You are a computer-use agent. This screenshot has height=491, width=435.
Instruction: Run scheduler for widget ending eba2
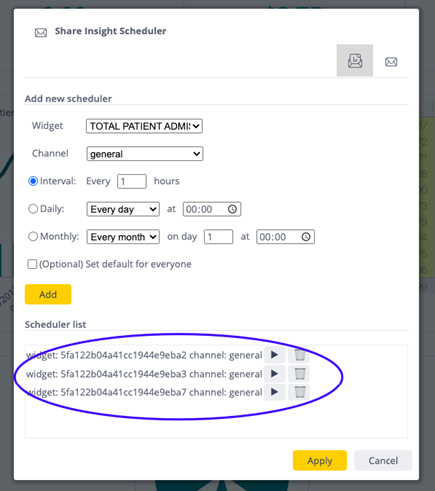[274, 355]
